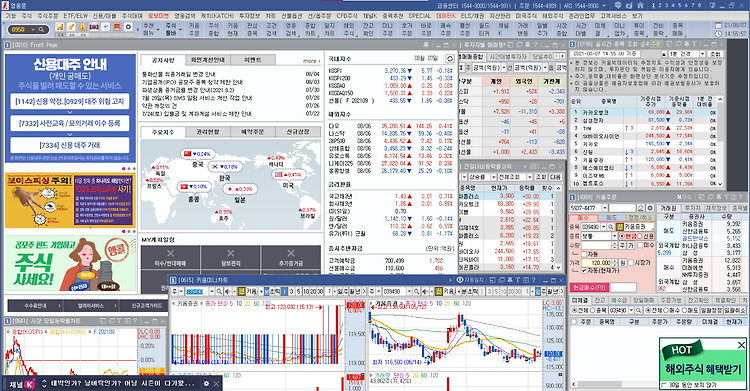Click the yellow lock icon in top toolbar

coord(82,27)
